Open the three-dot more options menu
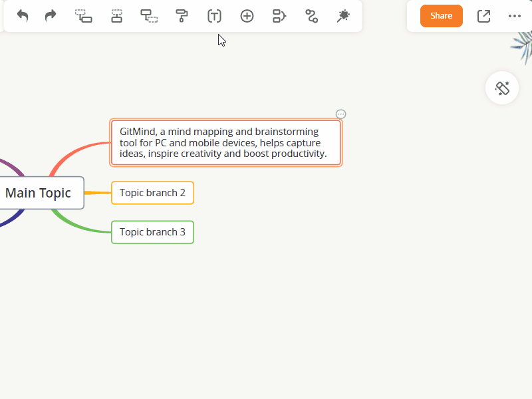Screen dimensions: 532x399 point(515,16)
